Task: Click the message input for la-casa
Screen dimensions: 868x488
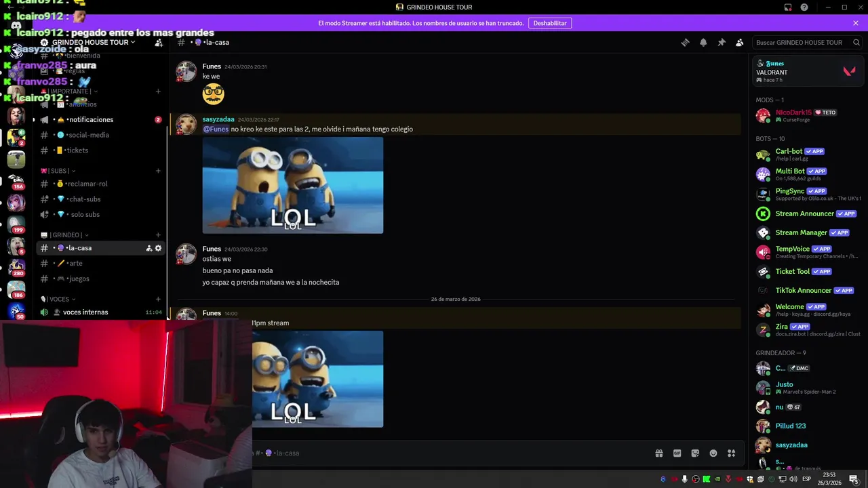Action: pos(448,453)
